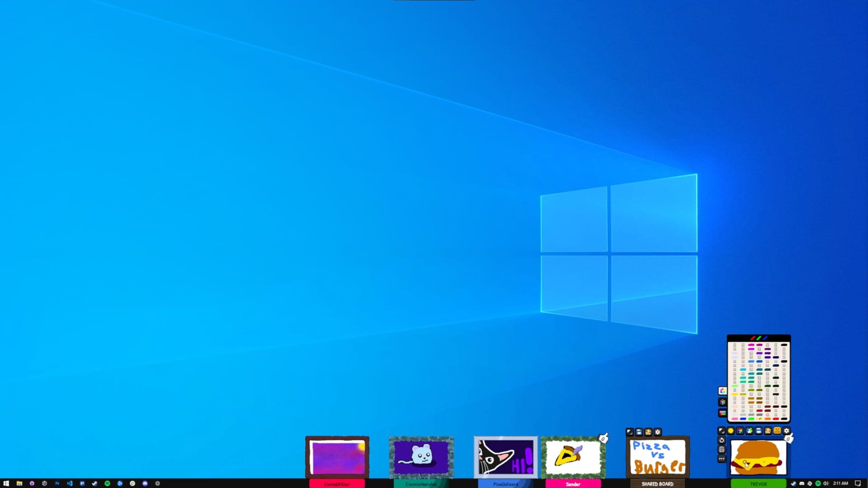Click the color wheel icon in Trevor's toolbar
This screenshot has width=868, height=488.
click(740, 431)
